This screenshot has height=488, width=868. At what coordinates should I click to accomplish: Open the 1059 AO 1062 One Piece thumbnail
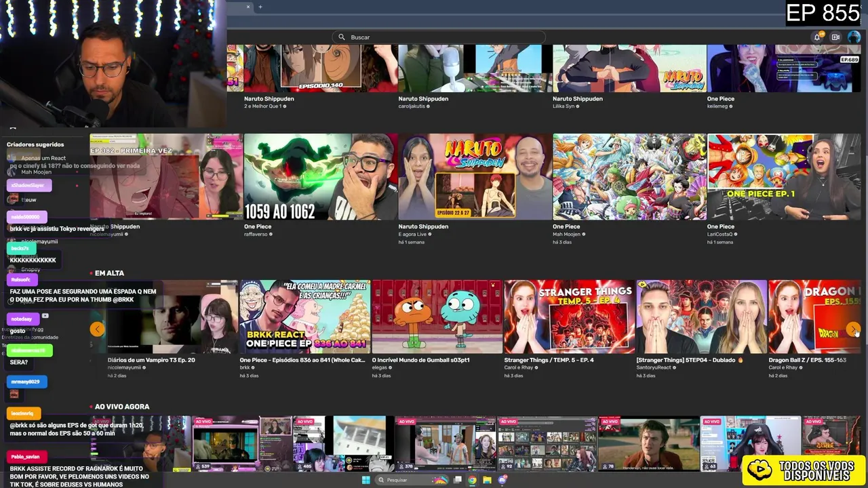(x=321, y=176)
